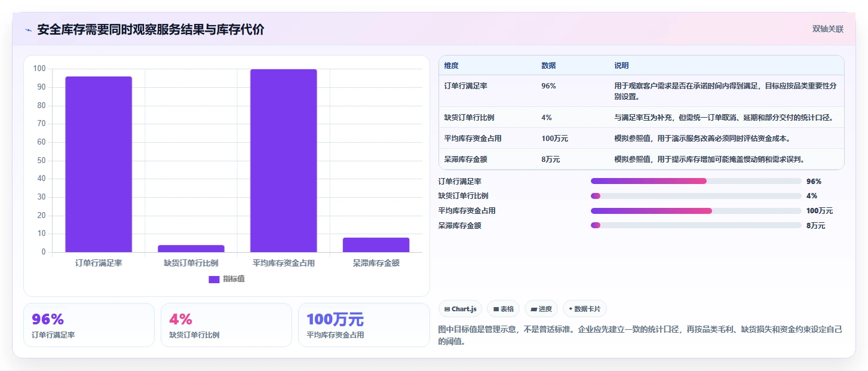
Task: Click the 维度 column header
Action: 451,65
